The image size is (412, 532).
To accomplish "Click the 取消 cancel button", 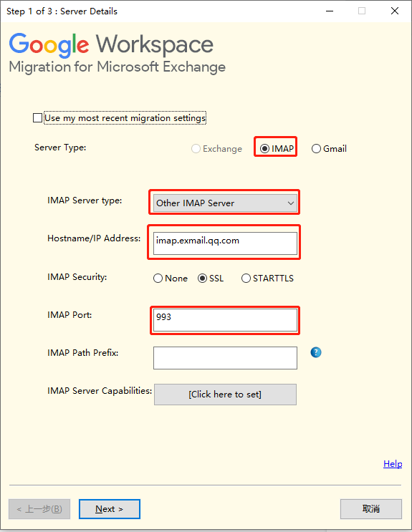I will pyautogui.click(x=371, y=509).
